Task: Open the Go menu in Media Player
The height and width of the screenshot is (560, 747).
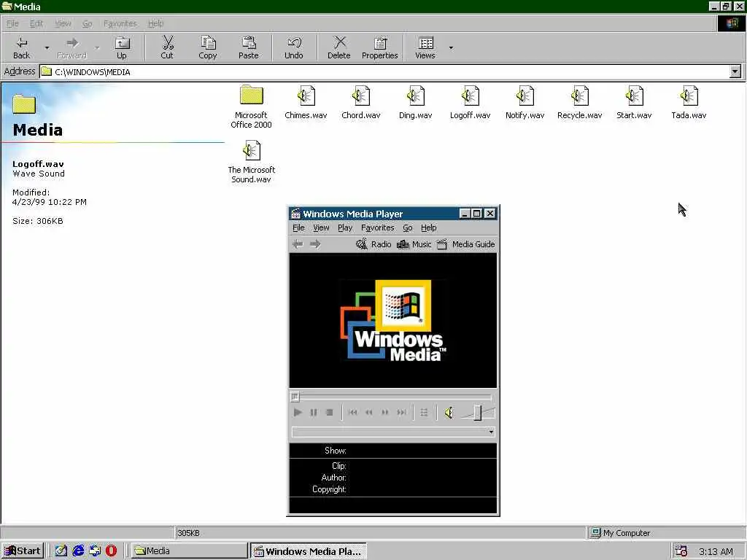Action: (x=407, y=227)
